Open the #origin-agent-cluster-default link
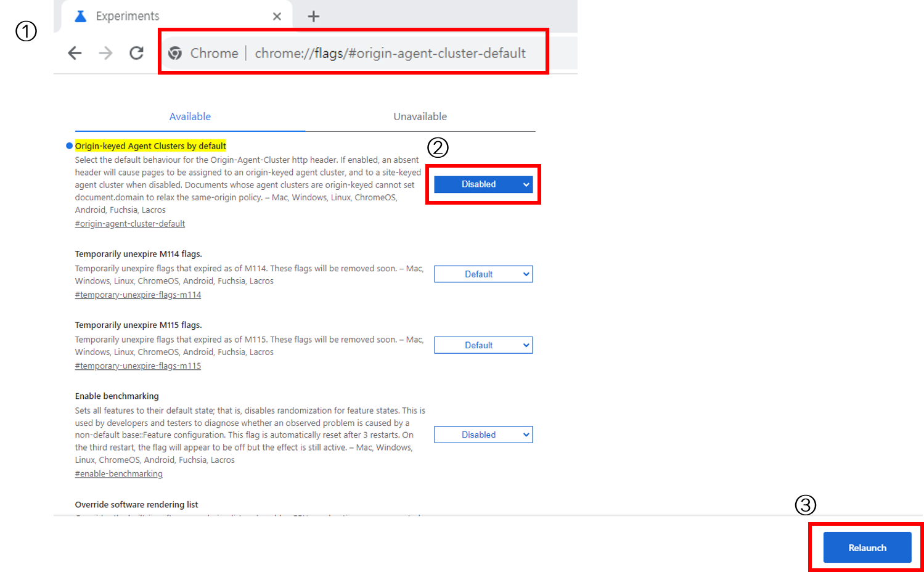 (130, 224)
